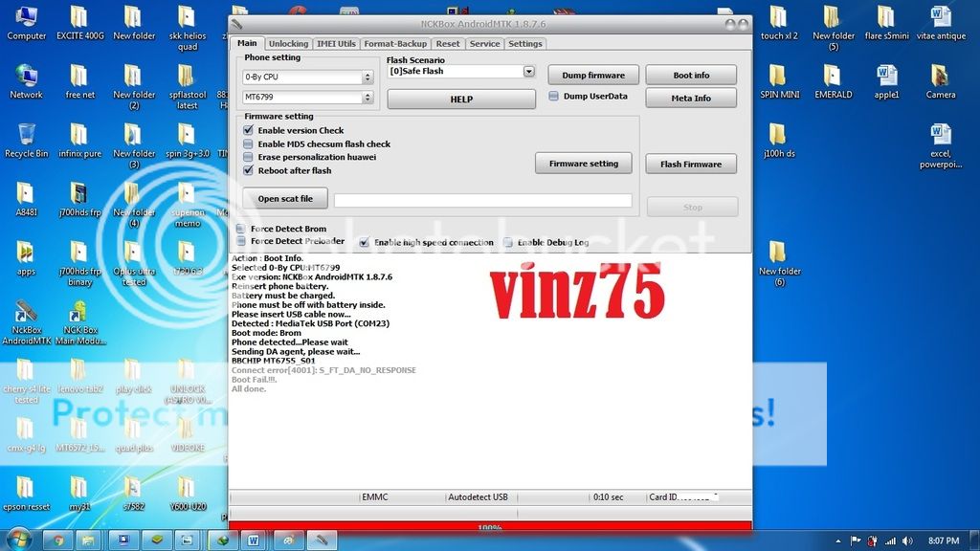The image size is (980, 551).
Task: Expand the MT6799 CPU model dropdown
Action: click(367, 98)
